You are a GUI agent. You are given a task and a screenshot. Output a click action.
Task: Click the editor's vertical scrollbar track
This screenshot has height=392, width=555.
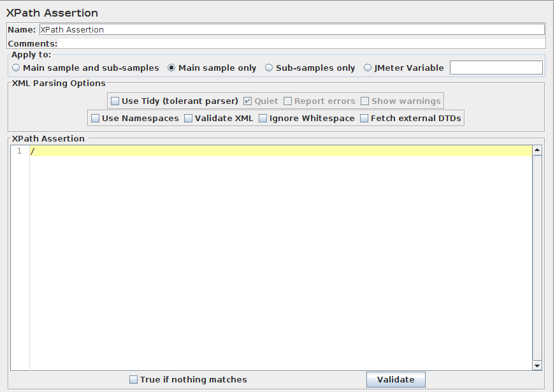pos(537,255)
